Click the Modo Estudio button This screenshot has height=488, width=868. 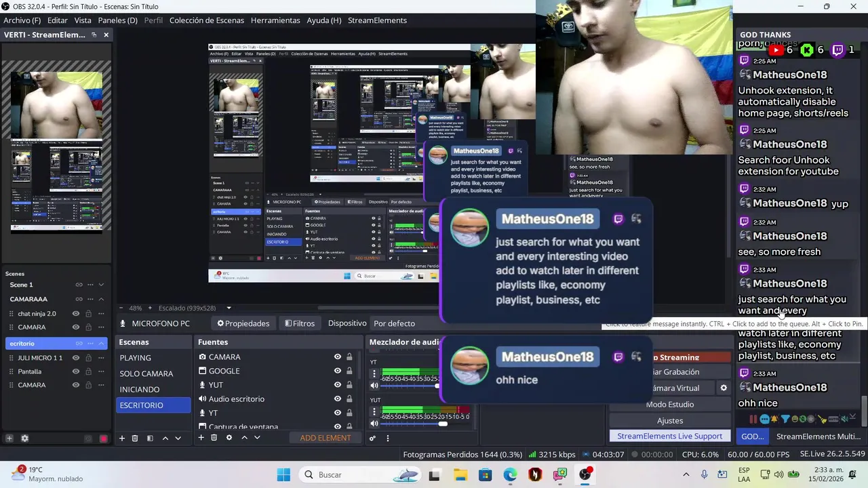(x=670, y=405)
